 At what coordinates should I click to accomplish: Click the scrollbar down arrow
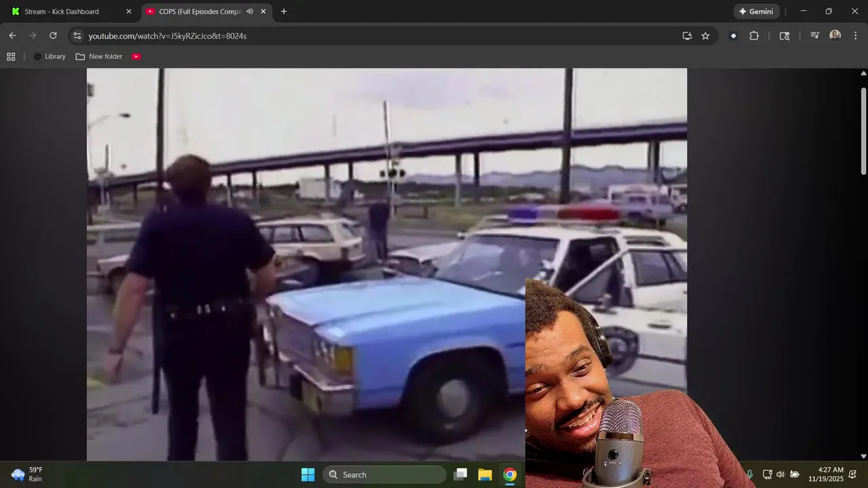[863, 456]
